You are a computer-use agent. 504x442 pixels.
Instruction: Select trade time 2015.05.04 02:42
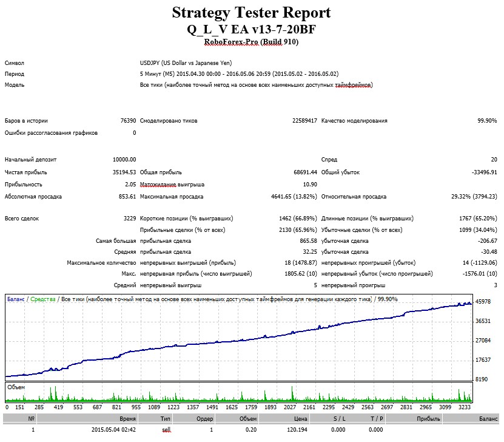tap(113, 430)
